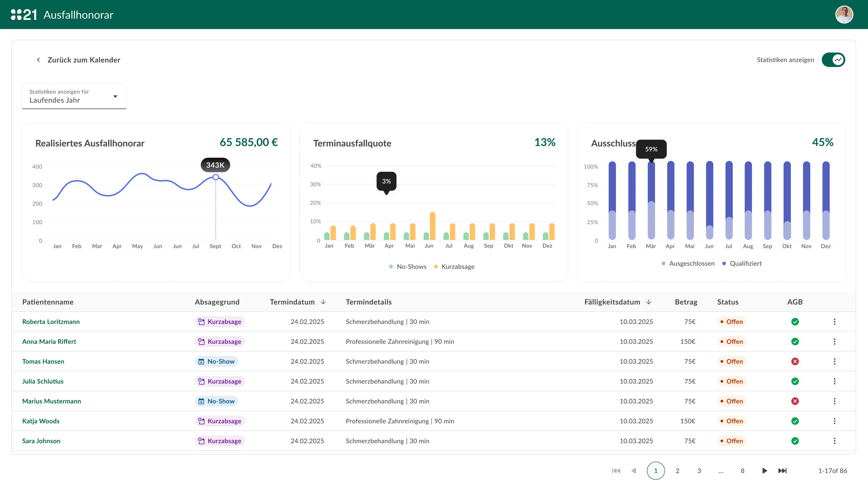
Task: Click Offen status for Tomas Hansen
Action: point(732,361)
